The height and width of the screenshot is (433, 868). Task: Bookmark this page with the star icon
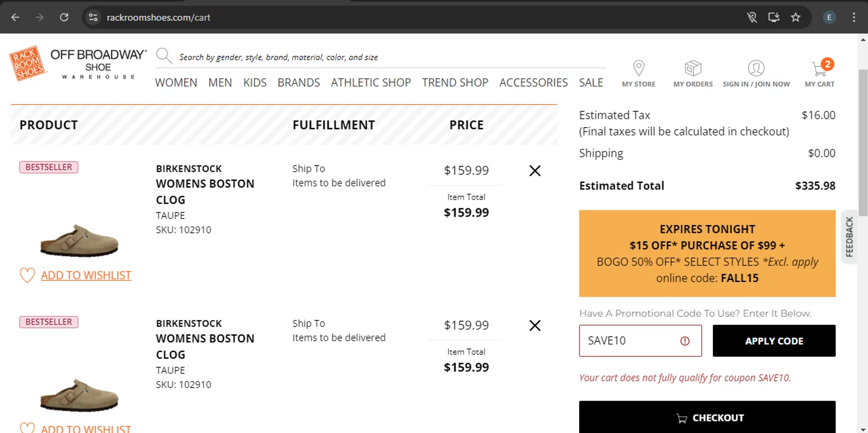pyautogui.click(x=796, y=17)
